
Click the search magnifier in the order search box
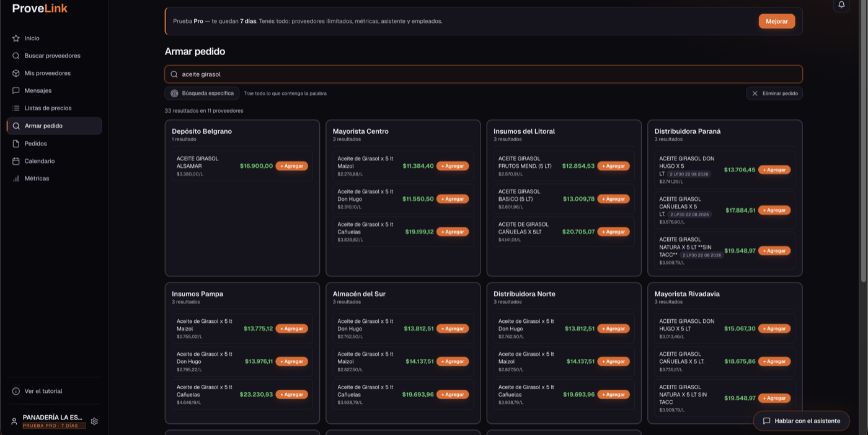[174, 74]
